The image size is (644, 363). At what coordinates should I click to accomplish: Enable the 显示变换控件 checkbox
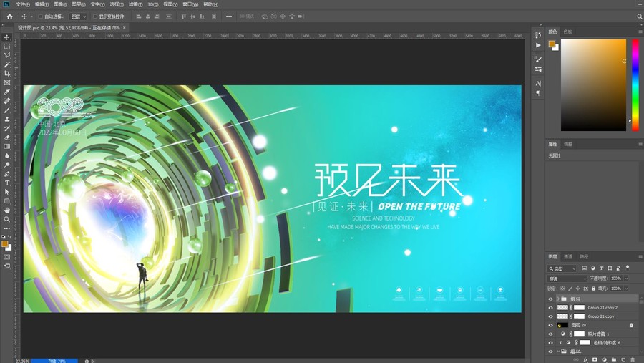tap(95, 16)
